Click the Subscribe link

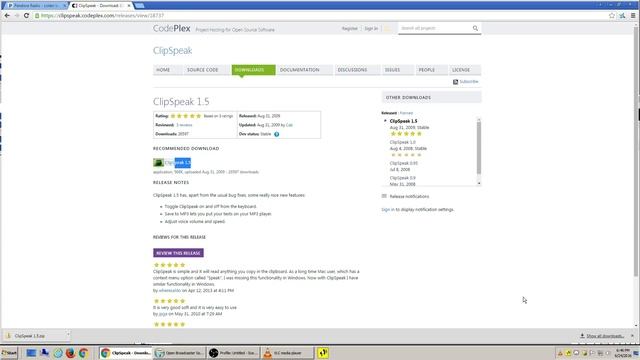click(469, 82)
